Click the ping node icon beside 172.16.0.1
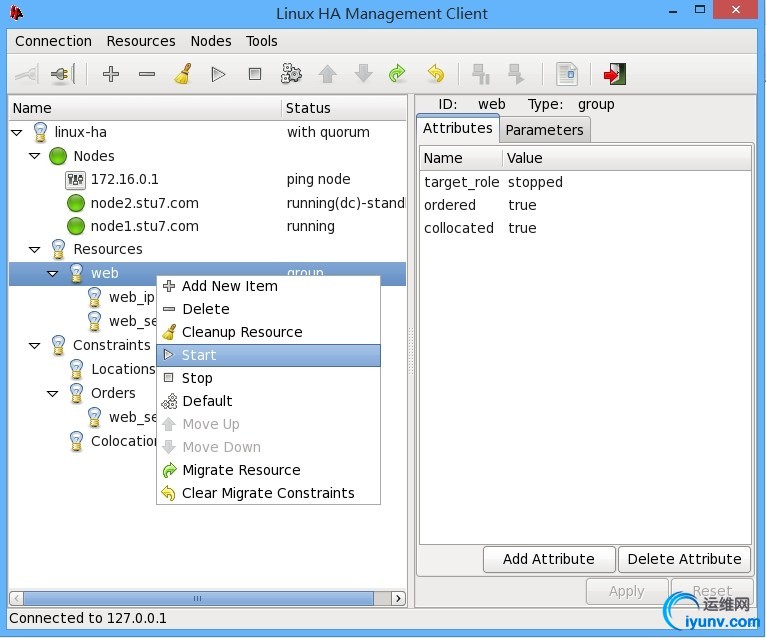The image size is (766, 638). click(x=75, y=180)
